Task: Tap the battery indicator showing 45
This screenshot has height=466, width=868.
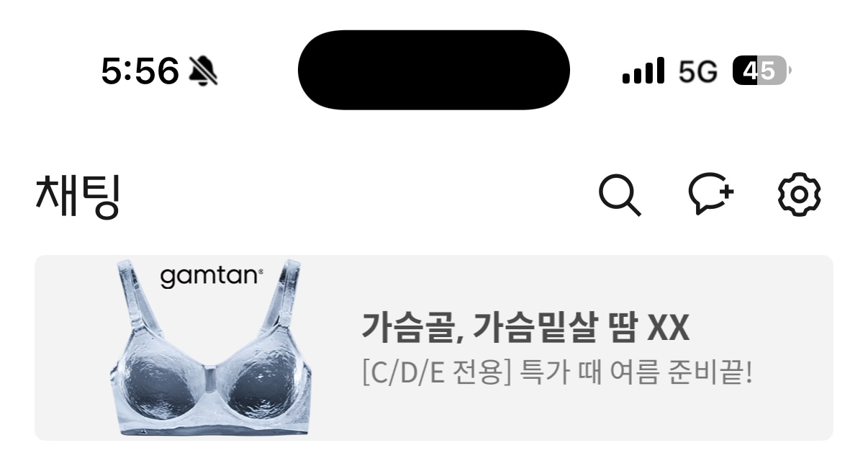Action: click(761, 71)
